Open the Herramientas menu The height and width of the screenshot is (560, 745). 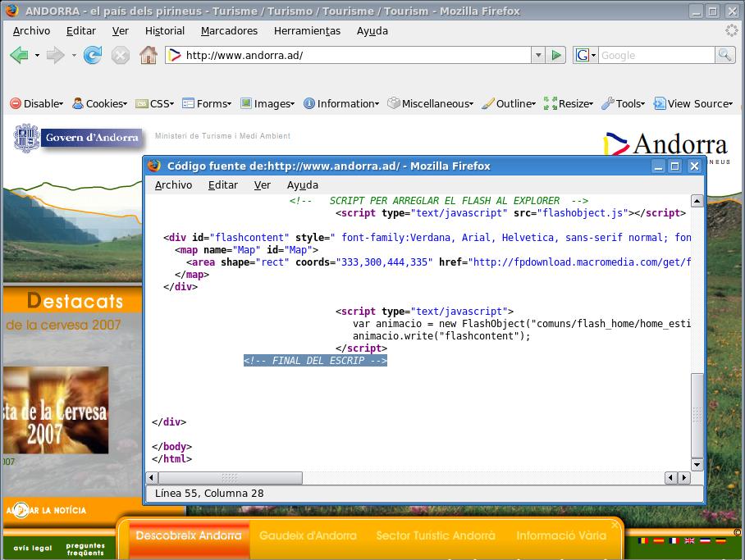coord(307,31)
